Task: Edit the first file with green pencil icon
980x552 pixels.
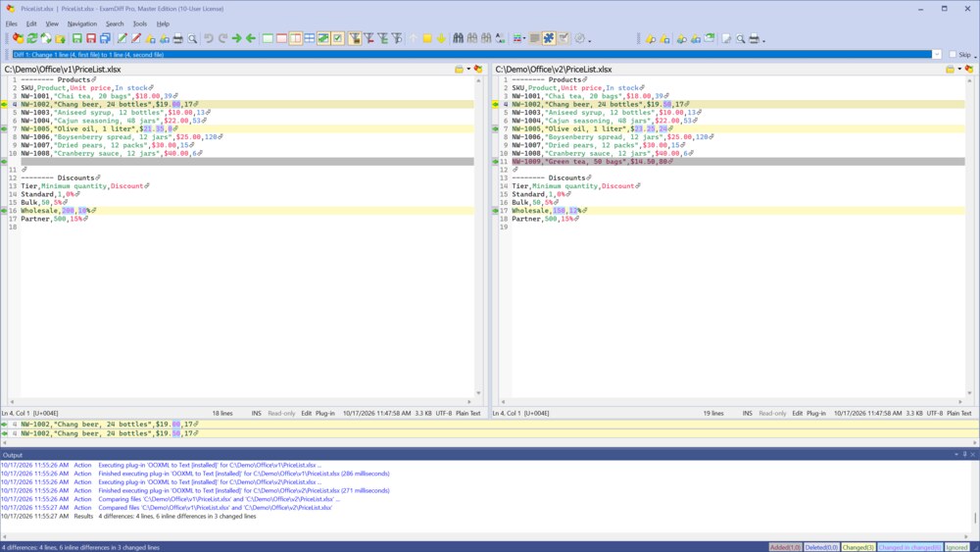Action: (x=122, y=39)
